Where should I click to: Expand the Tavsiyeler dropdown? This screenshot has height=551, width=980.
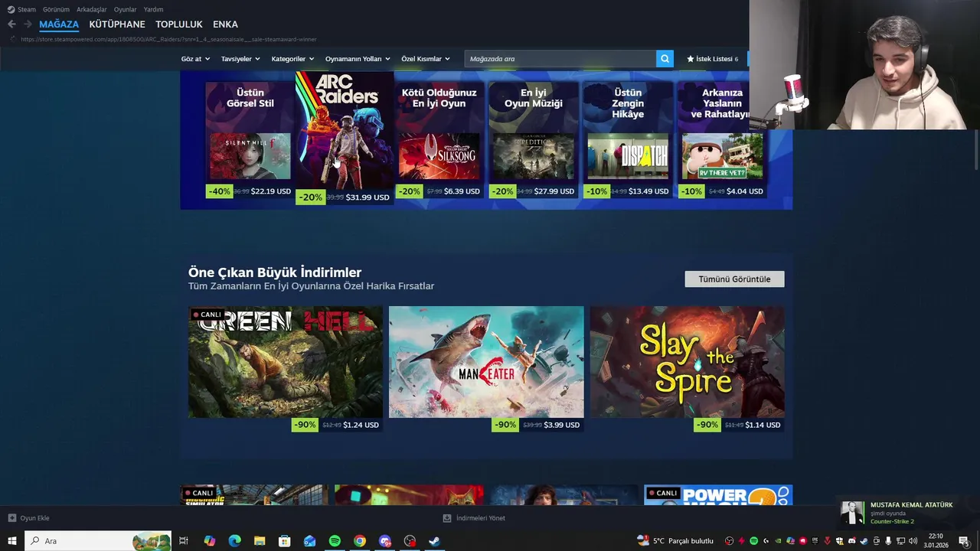point(240,59)
